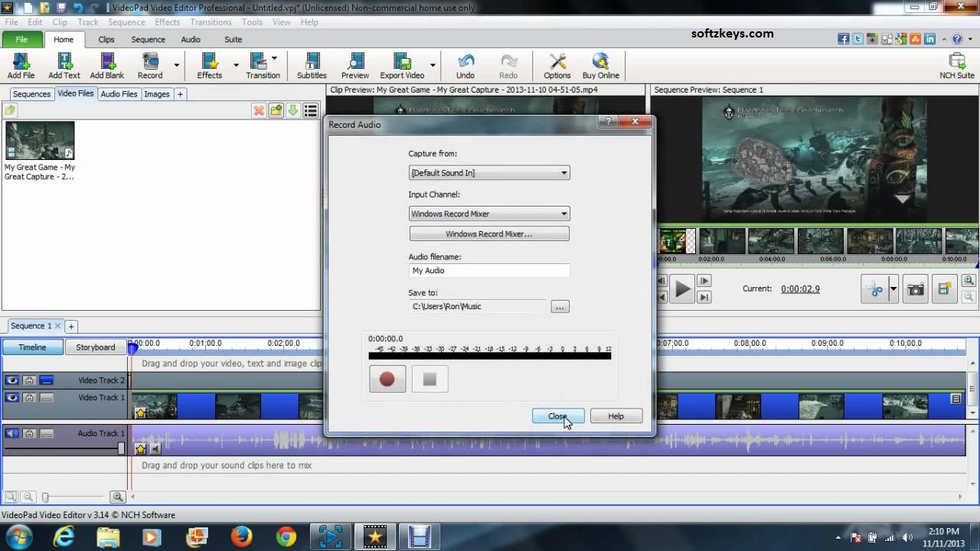Open the Transition tool in toolbar

263,66
